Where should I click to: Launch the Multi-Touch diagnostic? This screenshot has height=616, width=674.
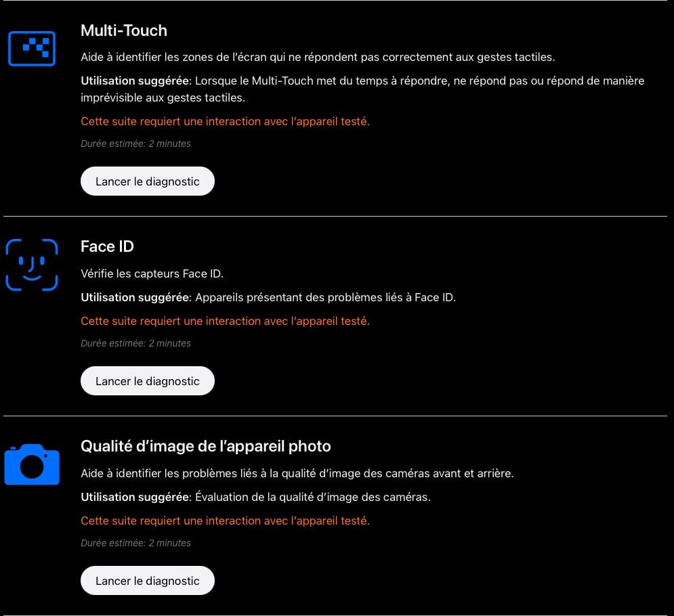tap(148, 181)
